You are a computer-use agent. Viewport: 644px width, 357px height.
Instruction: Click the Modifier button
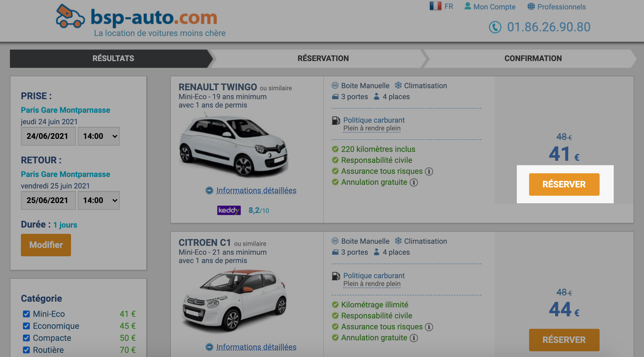[x=46, y=245]
